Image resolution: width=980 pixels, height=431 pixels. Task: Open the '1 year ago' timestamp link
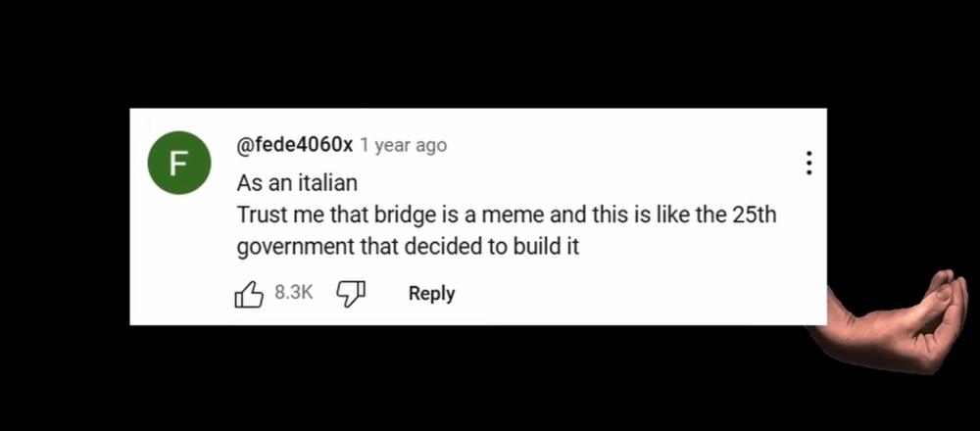[403, 145]
